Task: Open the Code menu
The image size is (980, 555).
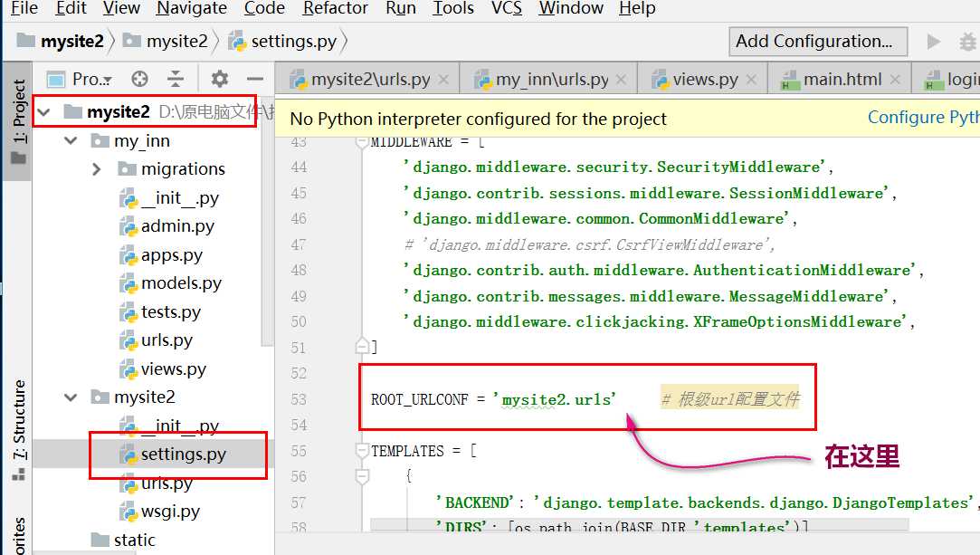Action: click(x=263, y=8)
